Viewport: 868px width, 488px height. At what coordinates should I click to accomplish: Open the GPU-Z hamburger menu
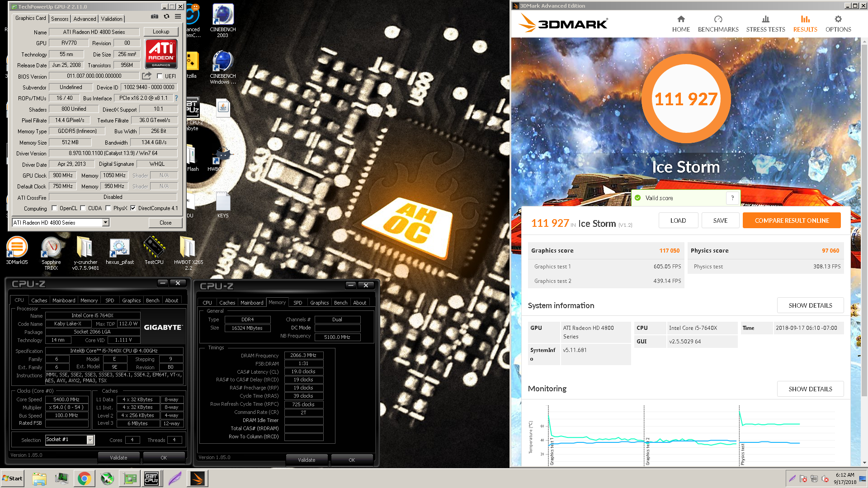[x=178, y=17]
